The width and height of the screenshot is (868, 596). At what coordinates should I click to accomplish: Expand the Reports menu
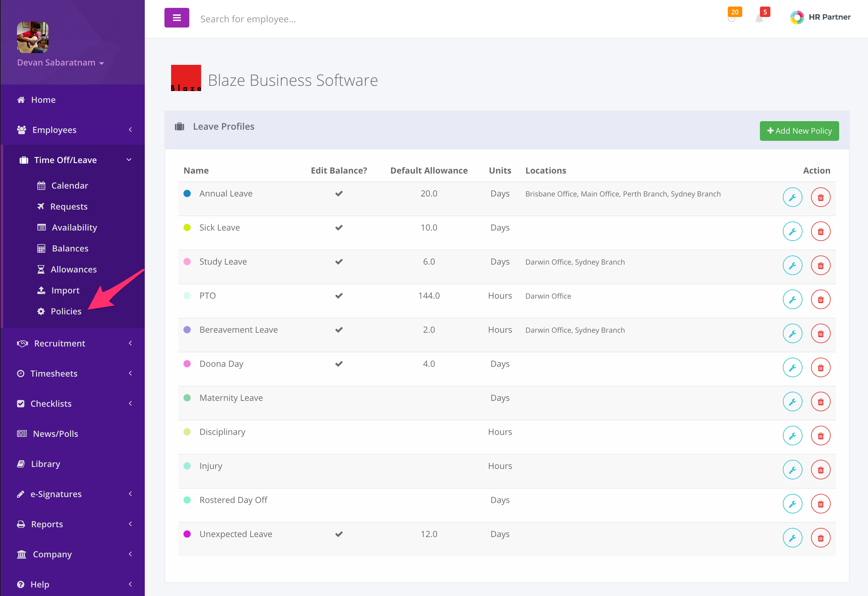click(72, 524)
